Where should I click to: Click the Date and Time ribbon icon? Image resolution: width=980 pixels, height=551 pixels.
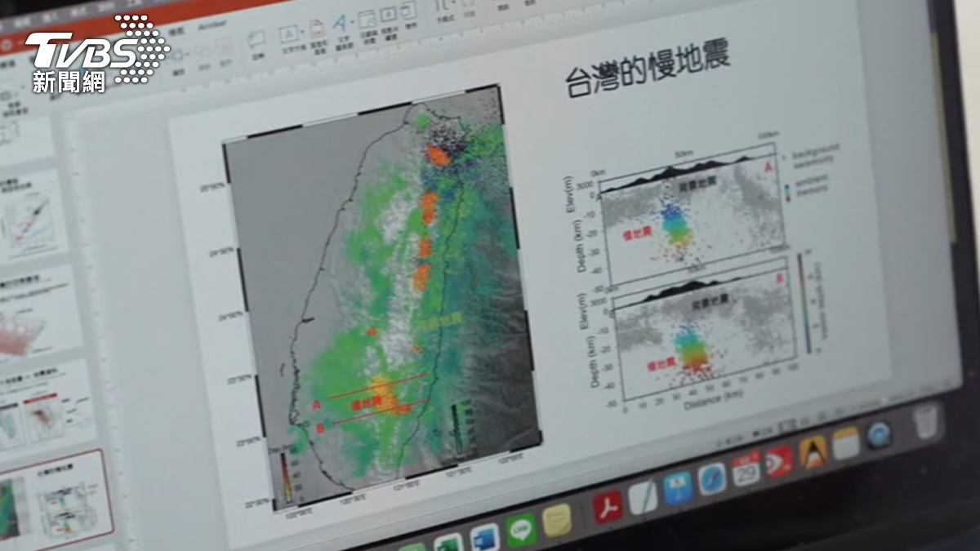367,19
